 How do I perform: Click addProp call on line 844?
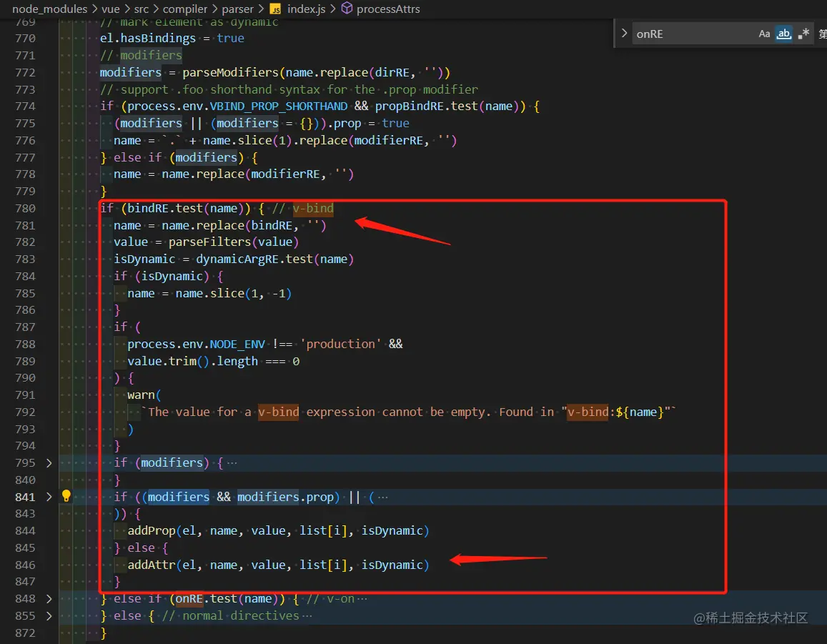click(x=152, y=530)
